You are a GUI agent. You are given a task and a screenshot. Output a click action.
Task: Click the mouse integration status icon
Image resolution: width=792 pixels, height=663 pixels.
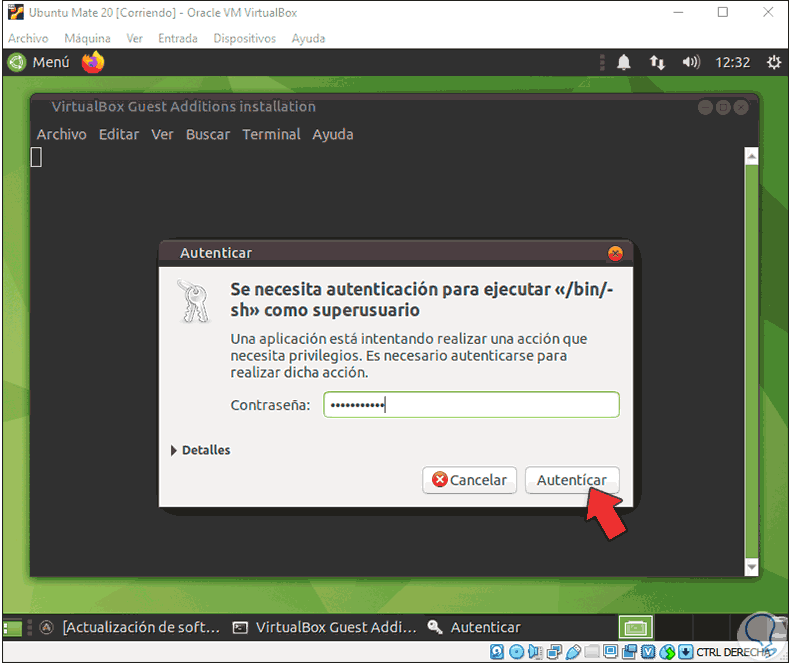[667, 652]
